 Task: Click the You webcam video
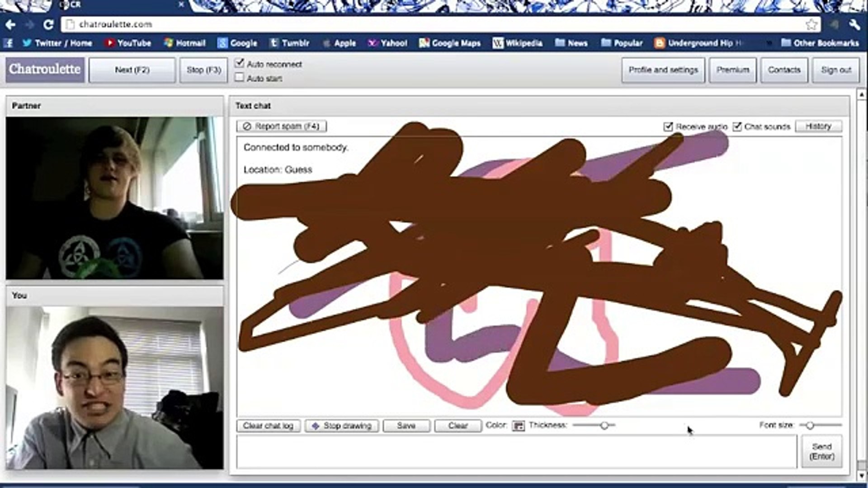pyautogui.click(x=115, y=388)
